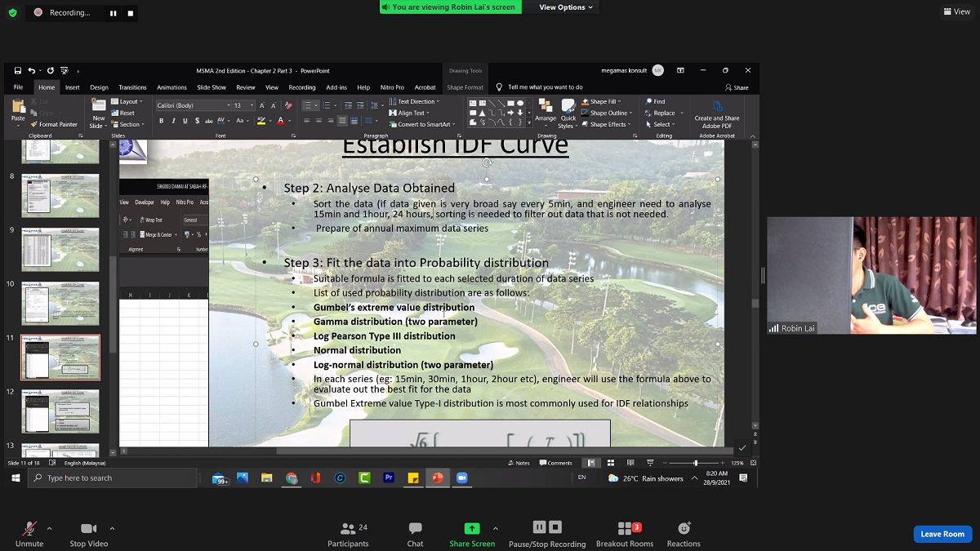Open the Participants panel
This screenshot has height=551, width=980.
pyautogui.click(x=349, y=535)
